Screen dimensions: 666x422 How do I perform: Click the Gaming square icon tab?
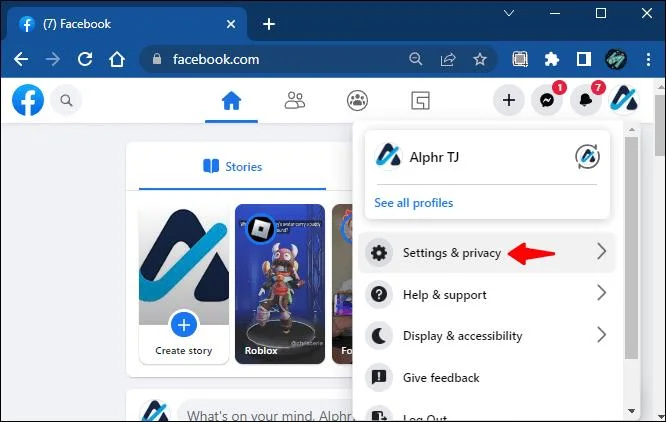[x=420, y=101]
